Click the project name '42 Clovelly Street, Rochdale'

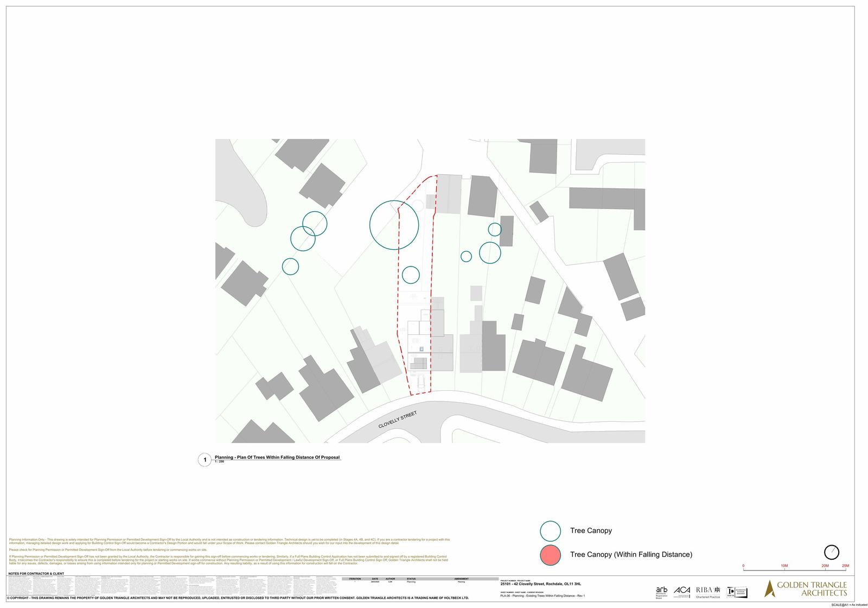click(540, 584)
